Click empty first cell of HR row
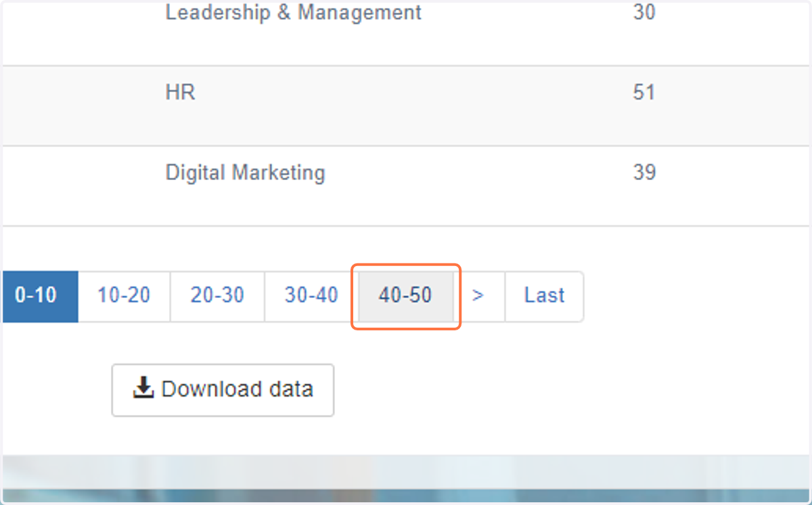The height and width of the screenshot is (505, 812). 81,106
